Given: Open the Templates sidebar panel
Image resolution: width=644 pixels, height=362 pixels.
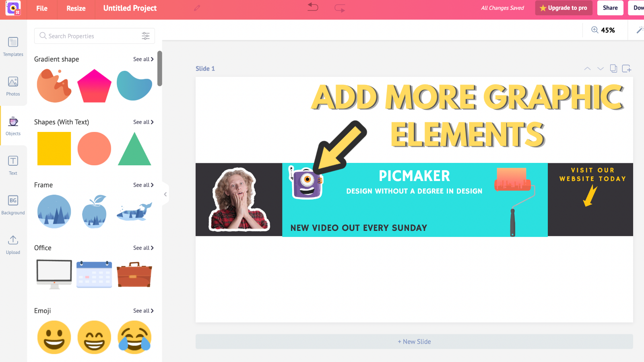Looking at the screenshot, I should click(x=13, y=47).
